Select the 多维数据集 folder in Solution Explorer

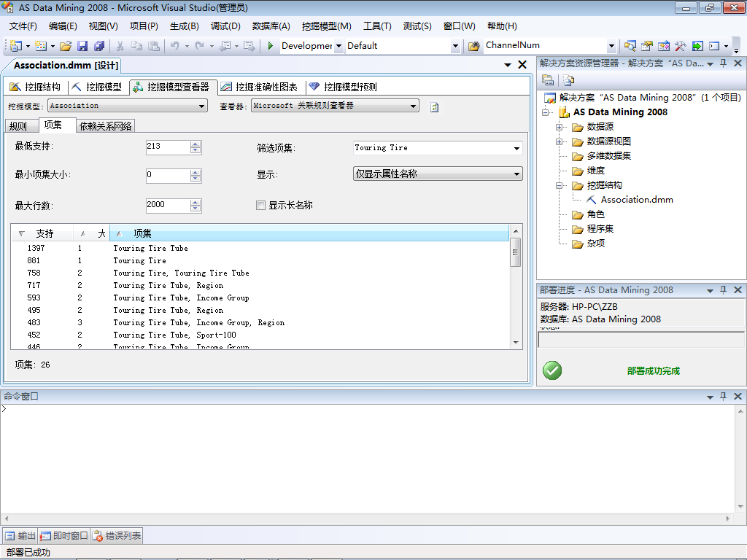(x=608, y=156)
